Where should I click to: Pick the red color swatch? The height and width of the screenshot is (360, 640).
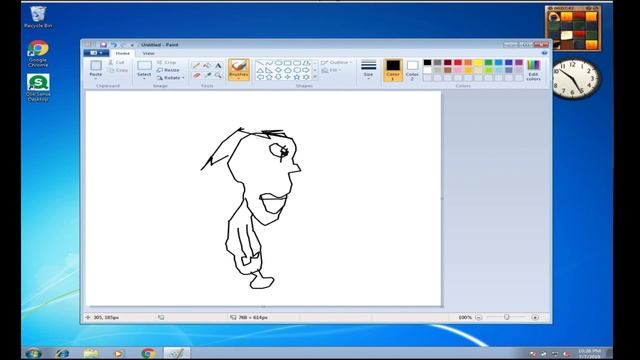(x=458, y=62)
